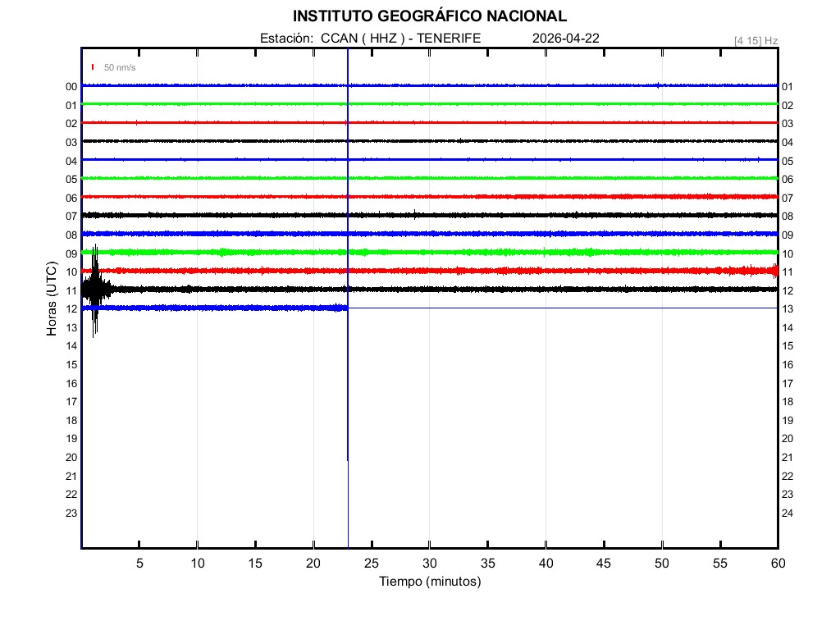Click the 25 minute tick on time axis
This screenshot has width=840, height=630.
click(x=372, y=563)
